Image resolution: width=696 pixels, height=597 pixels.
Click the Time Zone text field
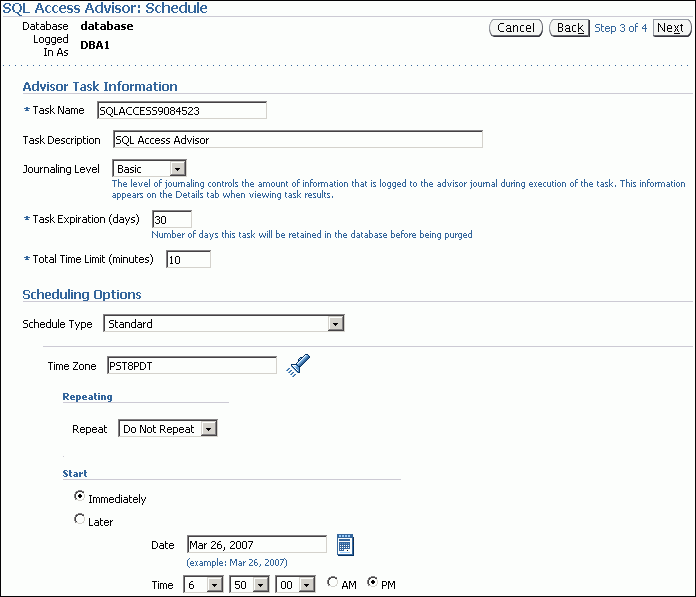pyautogui.click(x=190, y=366)
